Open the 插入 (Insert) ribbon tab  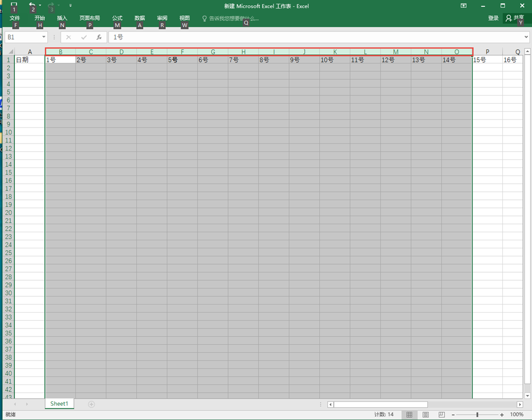(x=62, y=18)
